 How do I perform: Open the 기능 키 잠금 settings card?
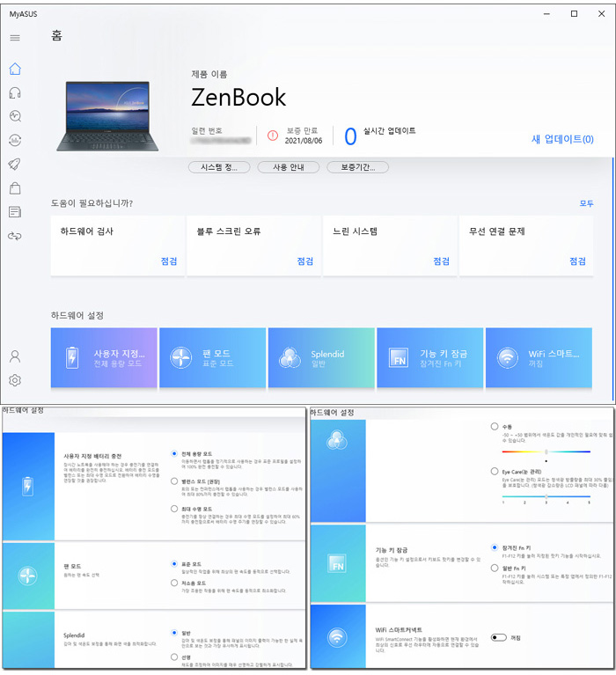(x=430, y=357)
